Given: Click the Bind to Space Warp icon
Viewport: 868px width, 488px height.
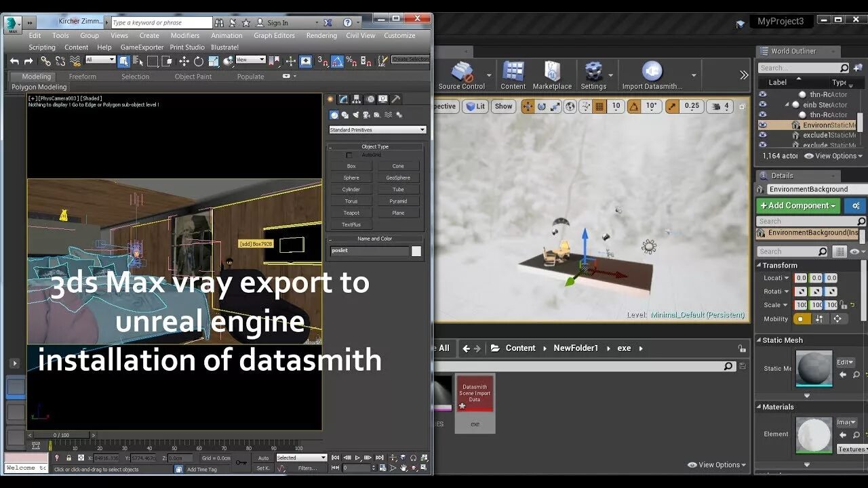Looking at the screenshot, I should coord(74,61).
